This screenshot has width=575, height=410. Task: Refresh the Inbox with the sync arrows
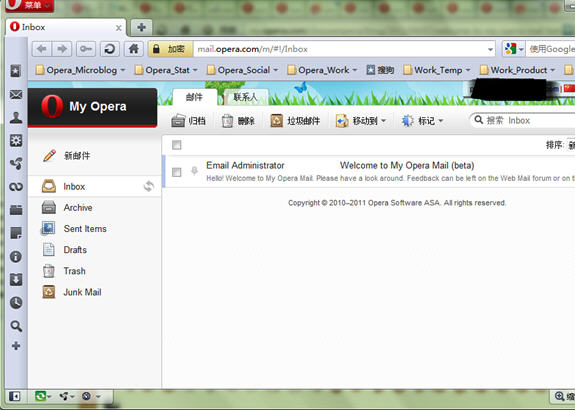(149, 186)
